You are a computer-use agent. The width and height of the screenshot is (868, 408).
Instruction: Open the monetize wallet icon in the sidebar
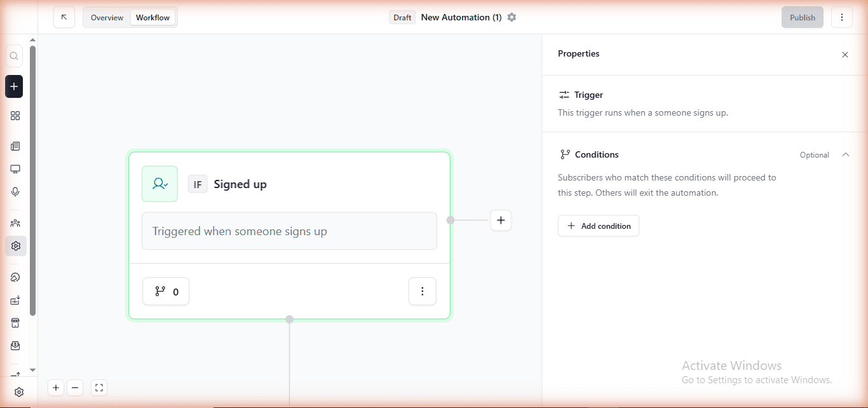tap(15, 300)
